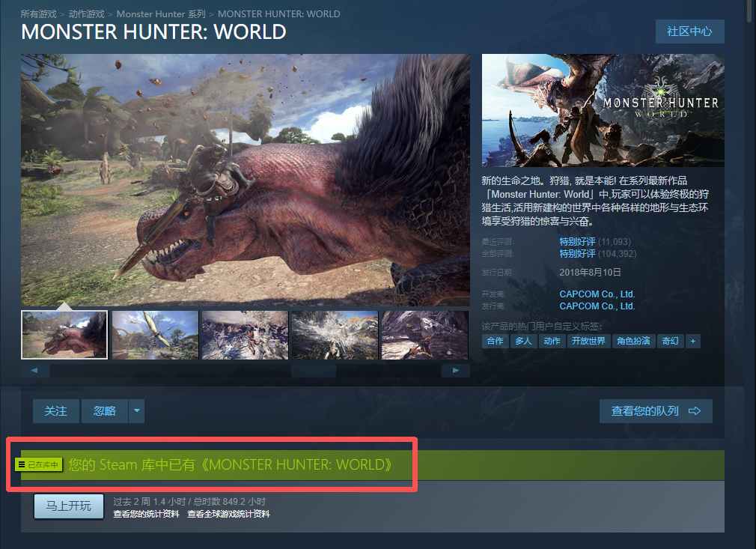The height and width of the screenshot is (549, 756).
Task: Click 马上开玩 to play now
Action: coord(69,506)
